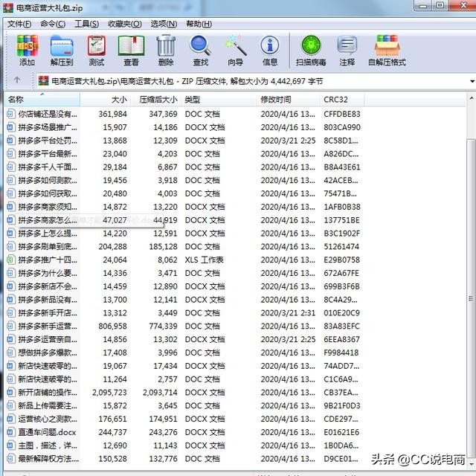Click the size value 2,095,723

click(109, 393)
